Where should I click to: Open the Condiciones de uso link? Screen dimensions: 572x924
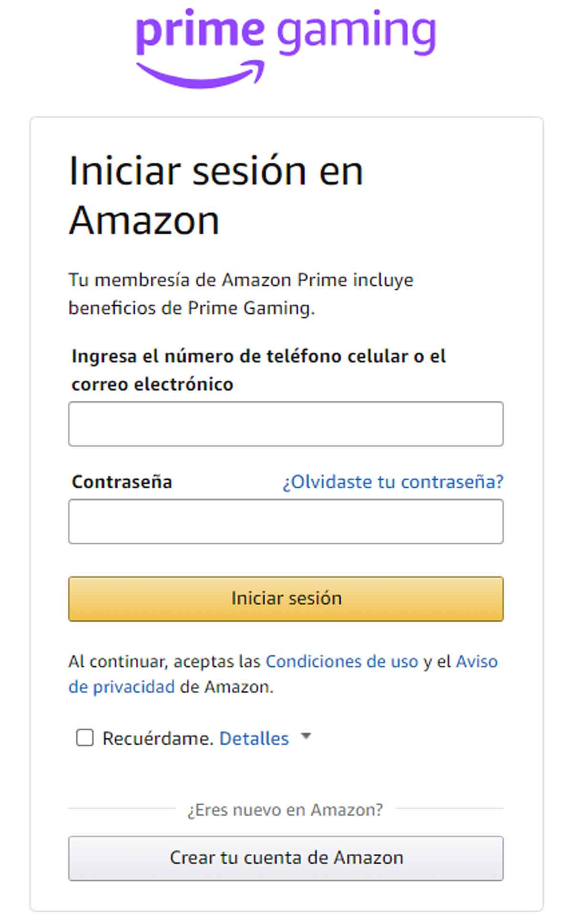(341, 662)
